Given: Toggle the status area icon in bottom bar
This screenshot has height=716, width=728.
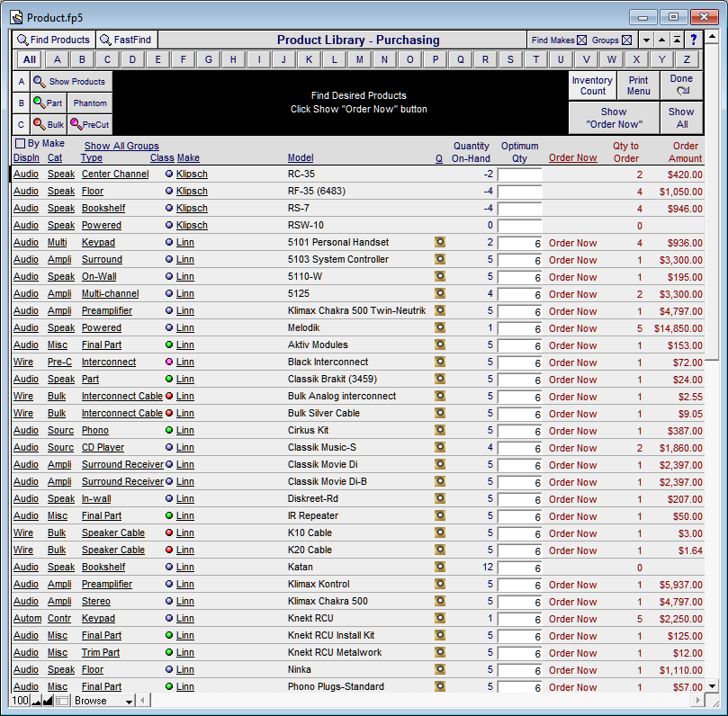Looking at the screenshot, I should (62, 701).
